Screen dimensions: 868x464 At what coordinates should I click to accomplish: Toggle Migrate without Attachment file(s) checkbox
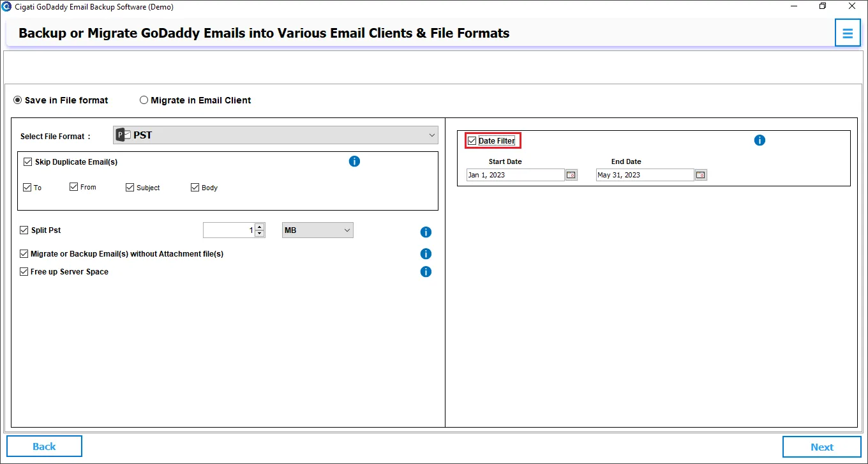(24, 254)
